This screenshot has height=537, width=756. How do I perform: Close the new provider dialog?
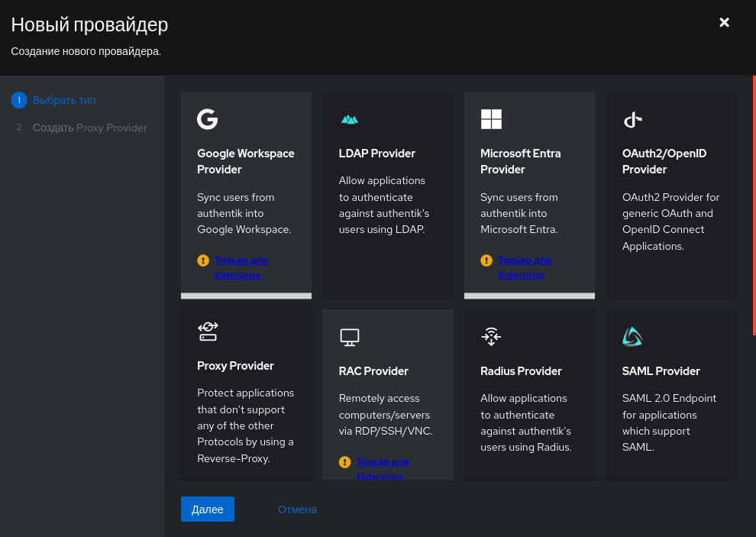tap(724, 23)
